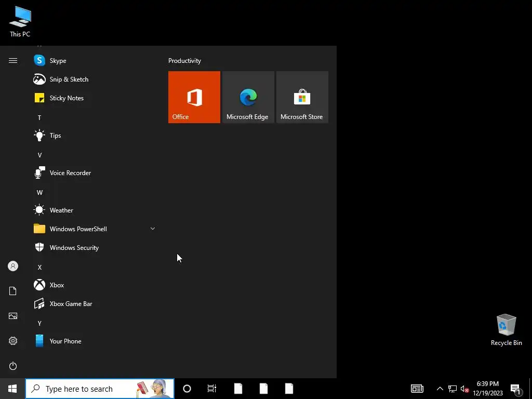This screenshot has height=399, width=532.
Task: Open the Microsoft Edge tile
Action: coord(248,97)
